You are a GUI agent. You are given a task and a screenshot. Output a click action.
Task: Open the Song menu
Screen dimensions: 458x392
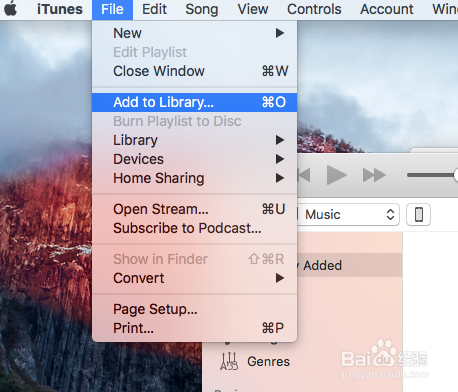(202, 9)
